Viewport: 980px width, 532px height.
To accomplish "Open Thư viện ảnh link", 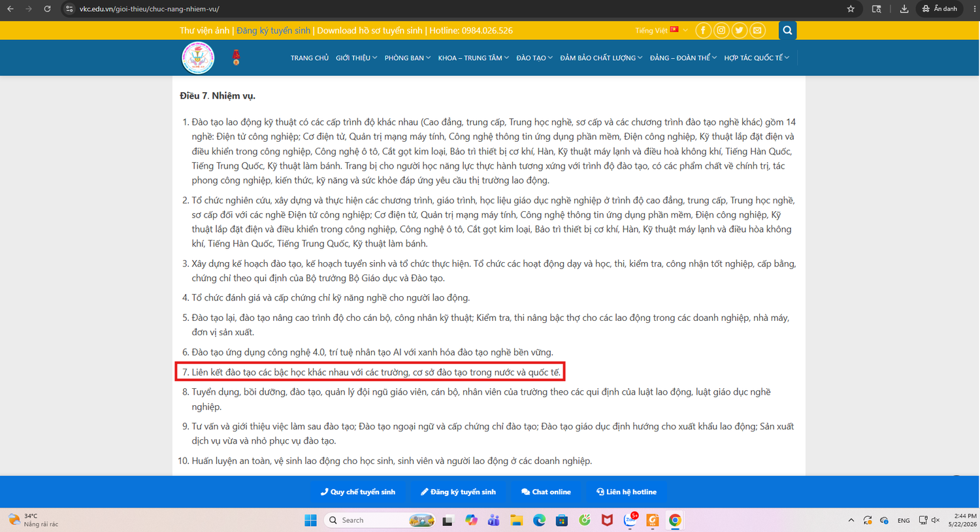I will click(204, 31).
